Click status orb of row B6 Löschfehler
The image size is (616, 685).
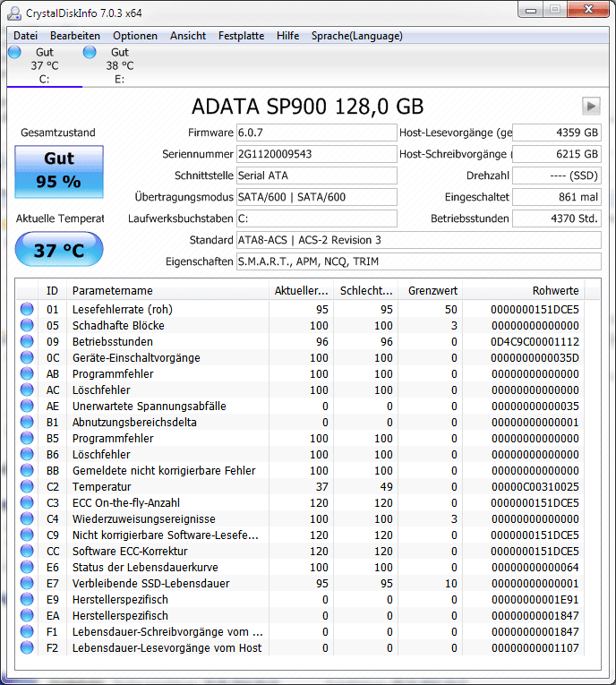click(x=27, y=454)
